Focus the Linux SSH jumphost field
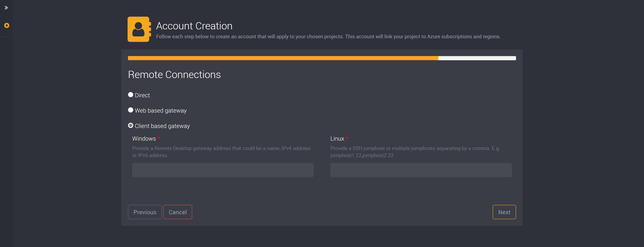The height and width of the screenshot is (247, 644). point(421,170)
